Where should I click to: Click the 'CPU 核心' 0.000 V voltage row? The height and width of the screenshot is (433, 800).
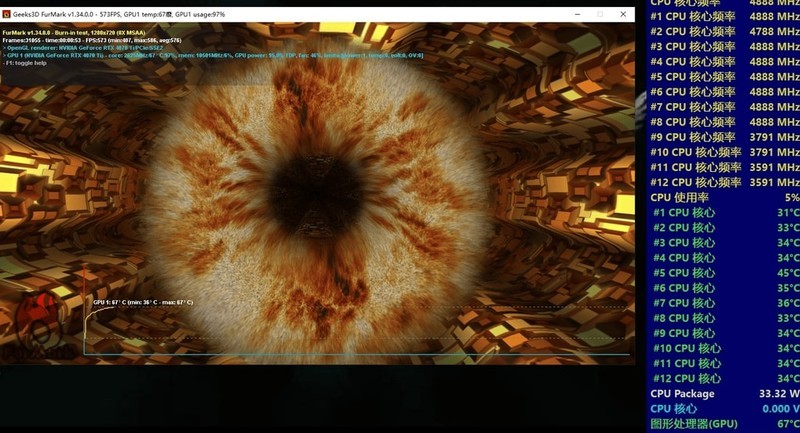tap(725, 409)
